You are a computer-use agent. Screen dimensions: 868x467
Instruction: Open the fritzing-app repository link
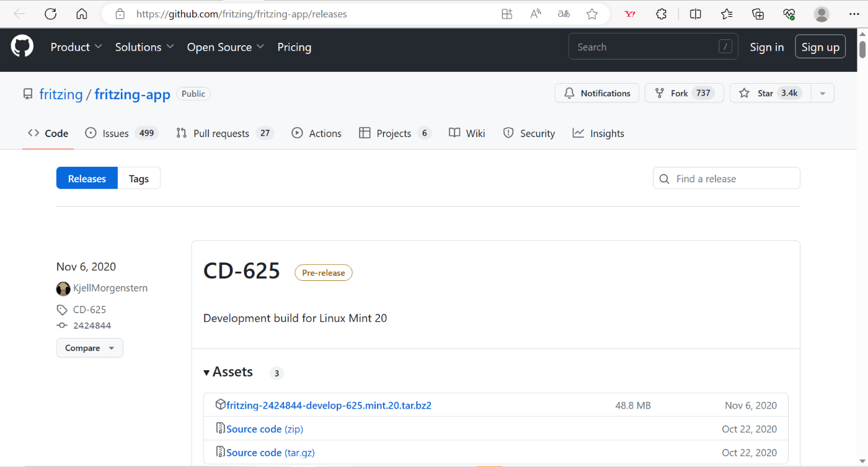133,94
